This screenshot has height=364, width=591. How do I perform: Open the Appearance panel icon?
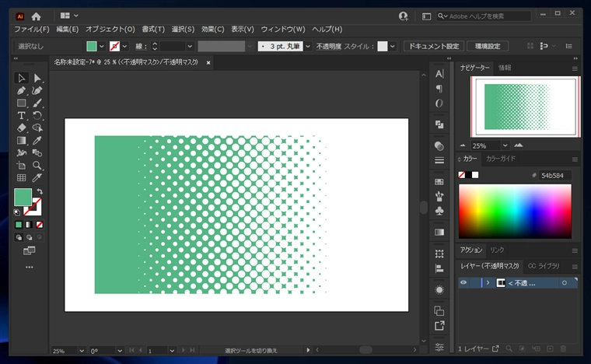coord(439,290)
